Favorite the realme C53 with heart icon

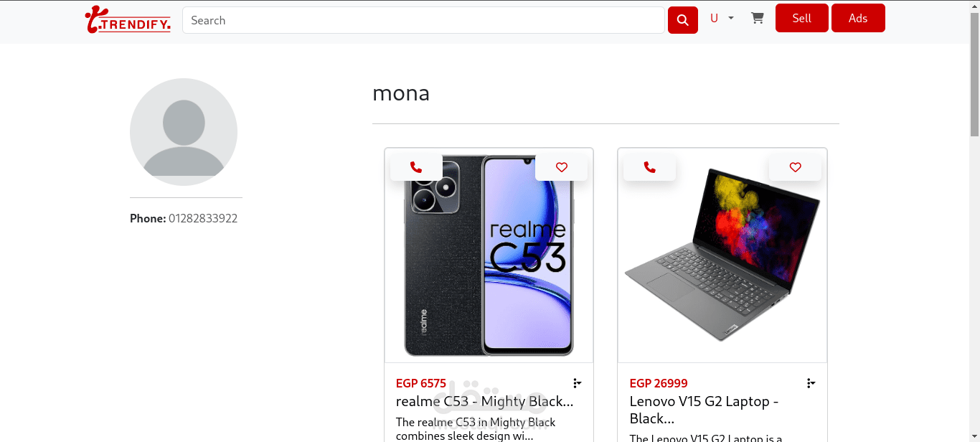pos(562,167)
